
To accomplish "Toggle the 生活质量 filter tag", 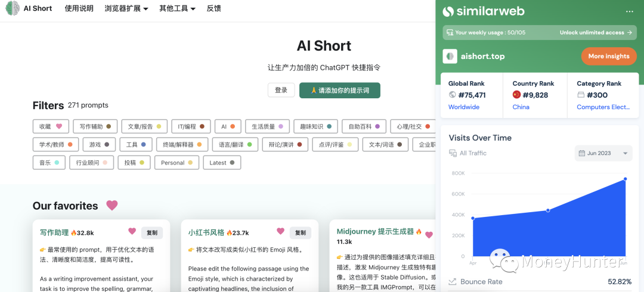I will coord(267,126).
